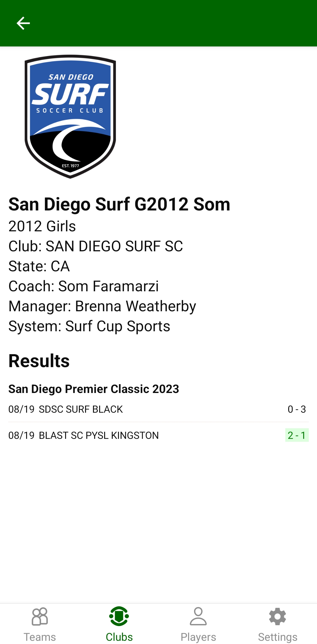Tap the 2012 Girls age group line
Screen dimensions: 317x644
(x=42, y=226)
